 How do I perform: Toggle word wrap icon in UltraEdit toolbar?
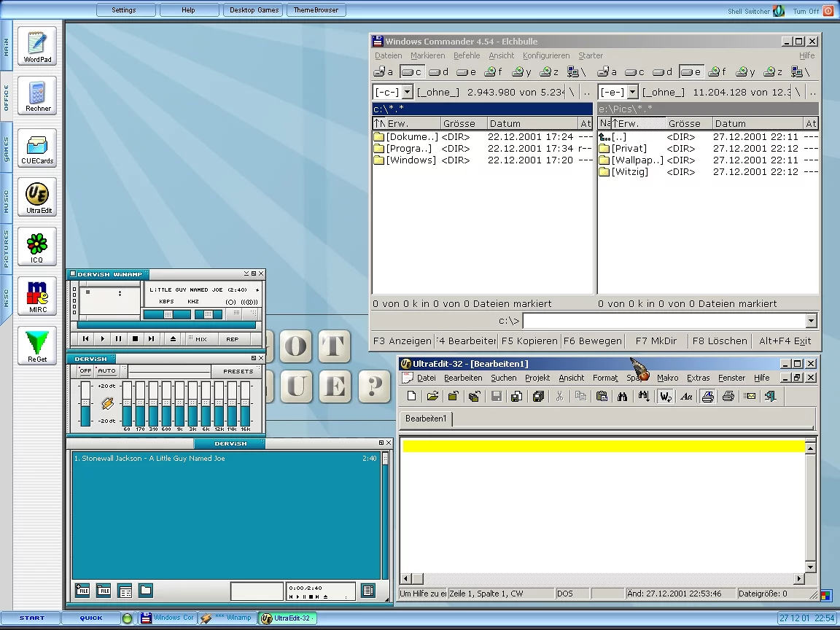(x=665, y=397)
